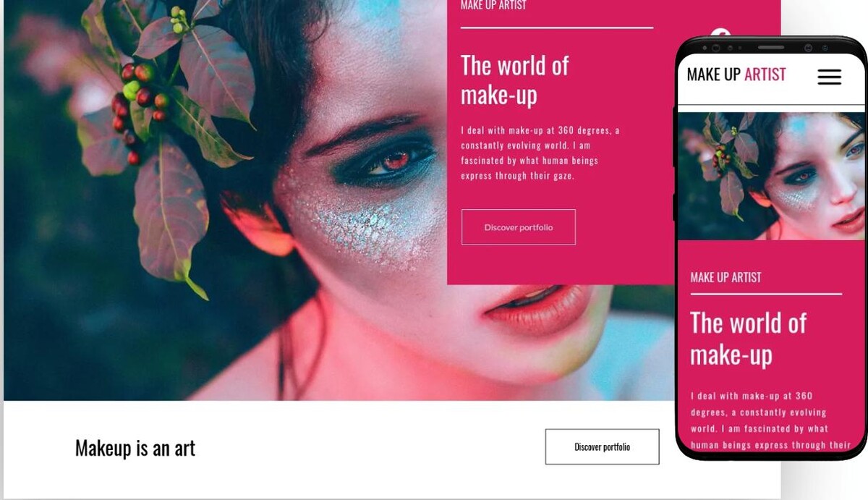Click the partially hidden Facebook icon
The height and width of the screenshot is (500, 868).
coord(720,33)
